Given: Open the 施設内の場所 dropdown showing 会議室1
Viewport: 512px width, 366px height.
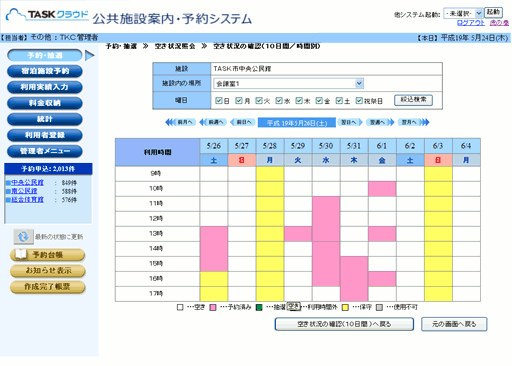Looking at the screenshot, I should click(288, 83).
